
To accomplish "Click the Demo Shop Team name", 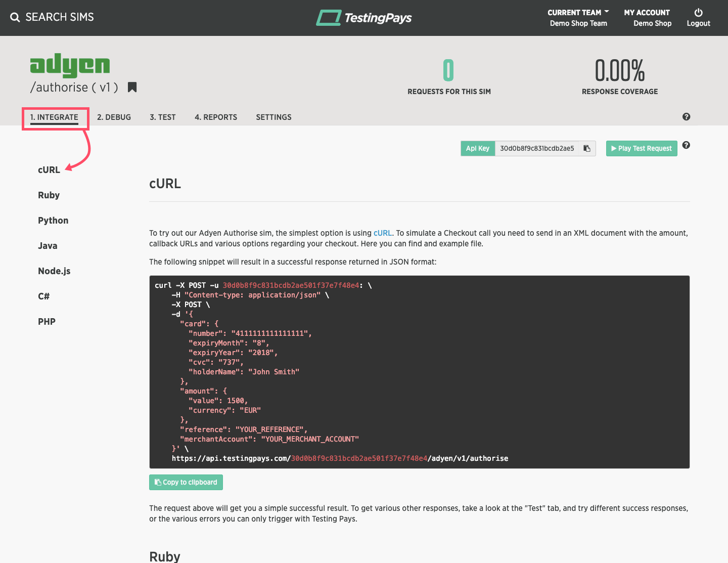I will click(578, 24).
